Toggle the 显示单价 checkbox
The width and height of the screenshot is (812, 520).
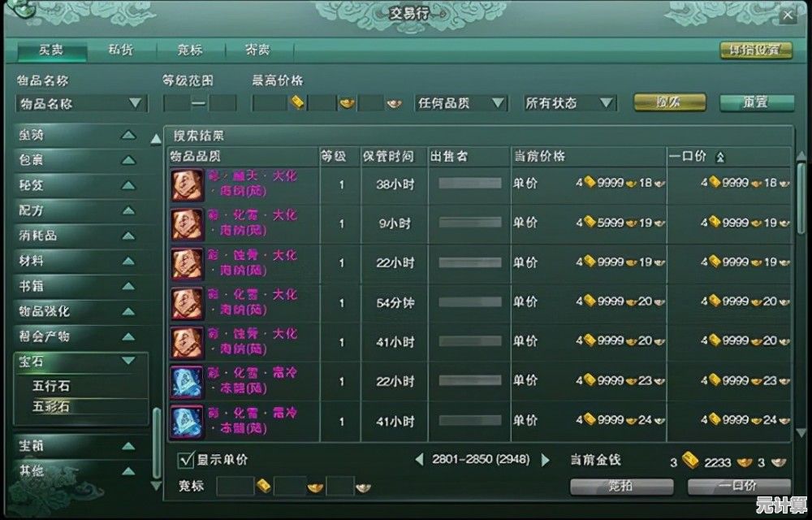pos(185,460)
